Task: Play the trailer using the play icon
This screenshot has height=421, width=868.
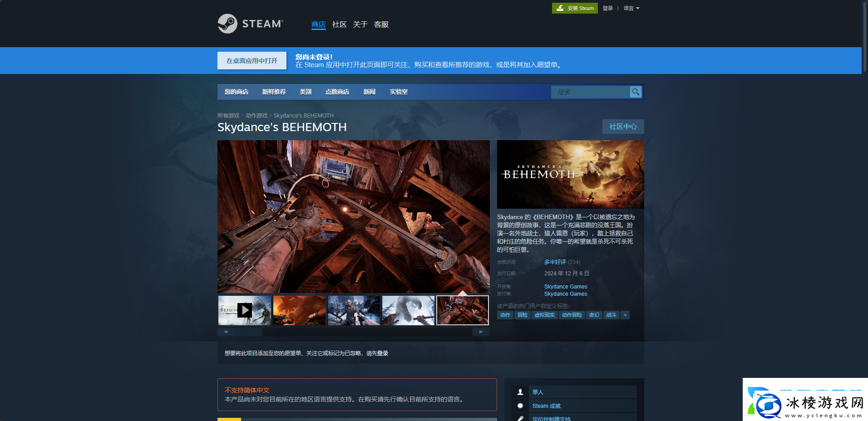Action: click(245, 310)
